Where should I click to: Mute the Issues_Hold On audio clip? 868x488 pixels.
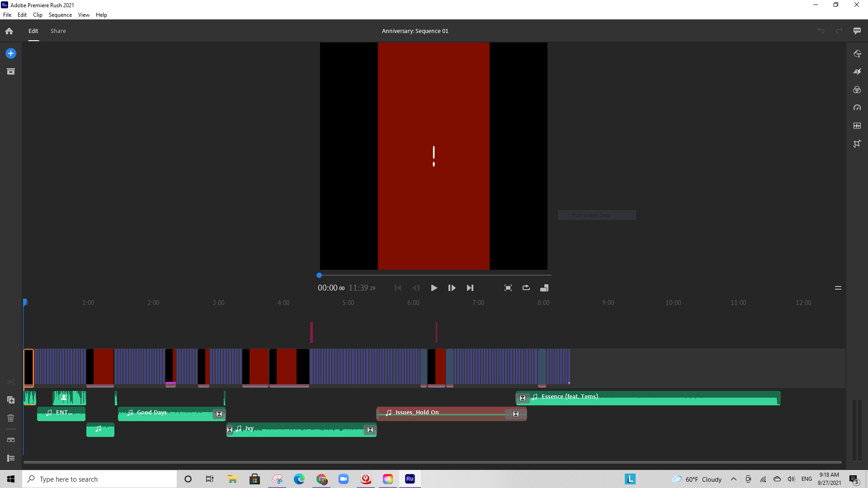[x=515, y=413]
